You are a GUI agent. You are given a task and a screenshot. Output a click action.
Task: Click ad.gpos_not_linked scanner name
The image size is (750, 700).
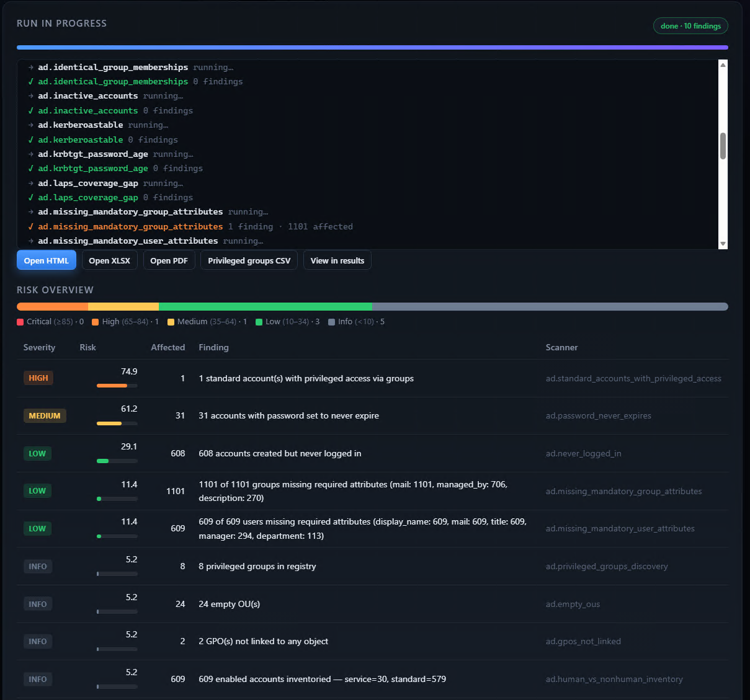pyautogui.click(x=583, y=642)
